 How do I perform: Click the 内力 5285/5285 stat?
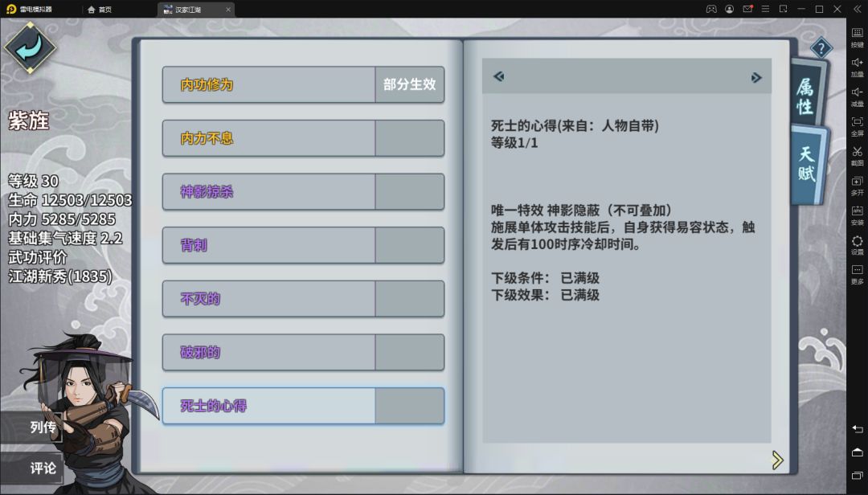pos(62,219)
